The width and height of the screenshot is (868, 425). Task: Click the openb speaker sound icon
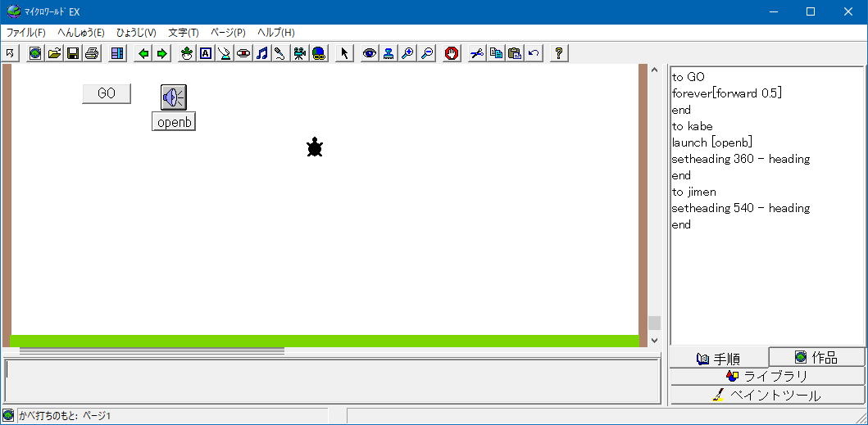coord(174,97)
